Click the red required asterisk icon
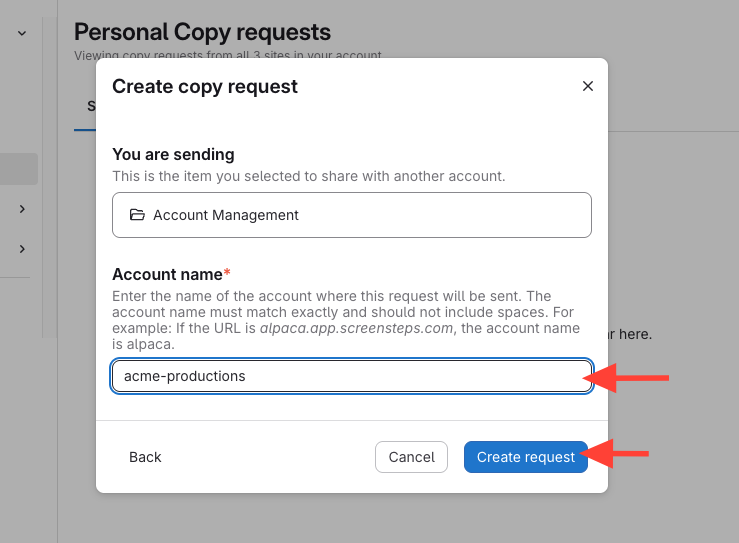739x543 pixels. (227, 274)
